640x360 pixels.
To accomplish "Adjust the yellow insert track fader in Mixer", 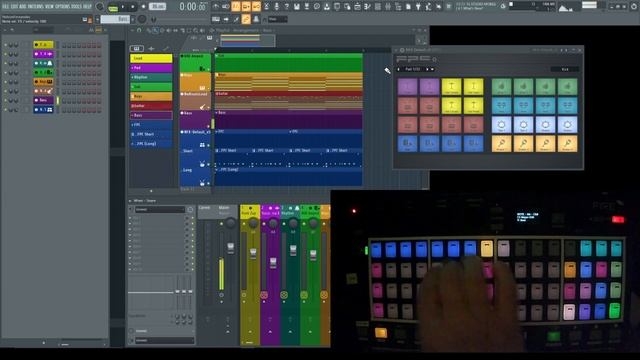I will click(253, 253).
